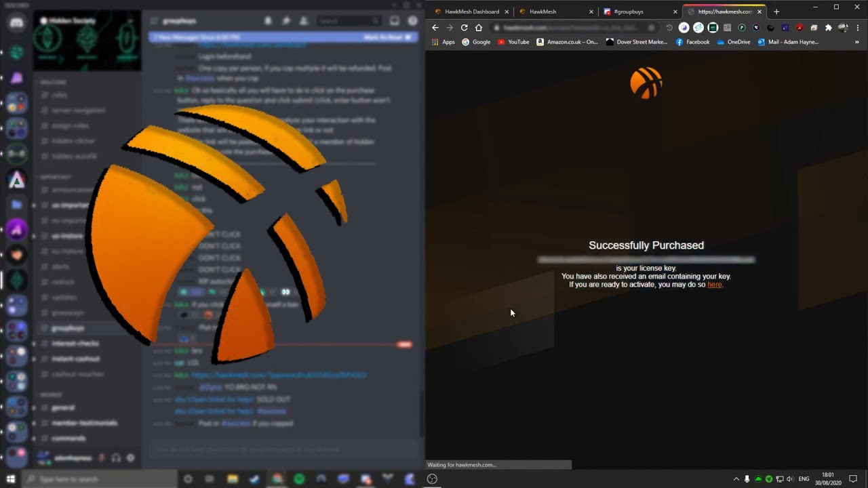This screenshot has height=488, width=868.
Task: Click the white-circle extension icon in Chrome toolbar
Action: (x=684, y=28)
